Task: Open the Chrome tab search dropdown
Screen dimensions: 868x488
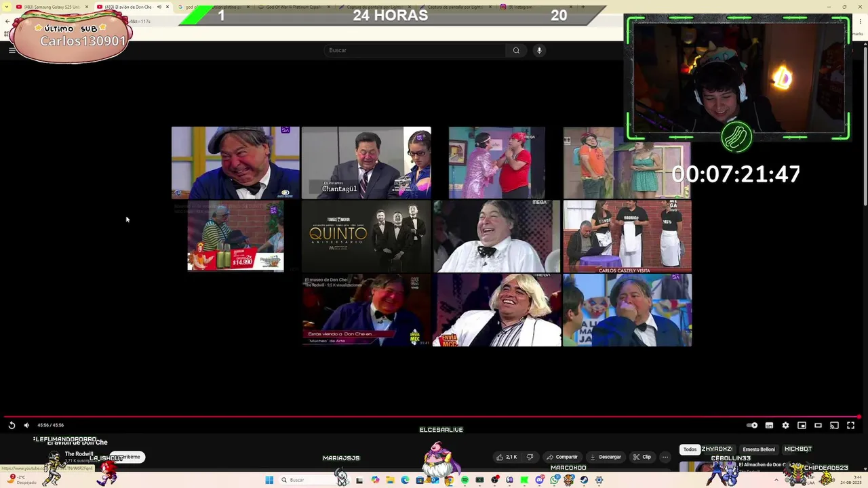Action: coord(6,7)
